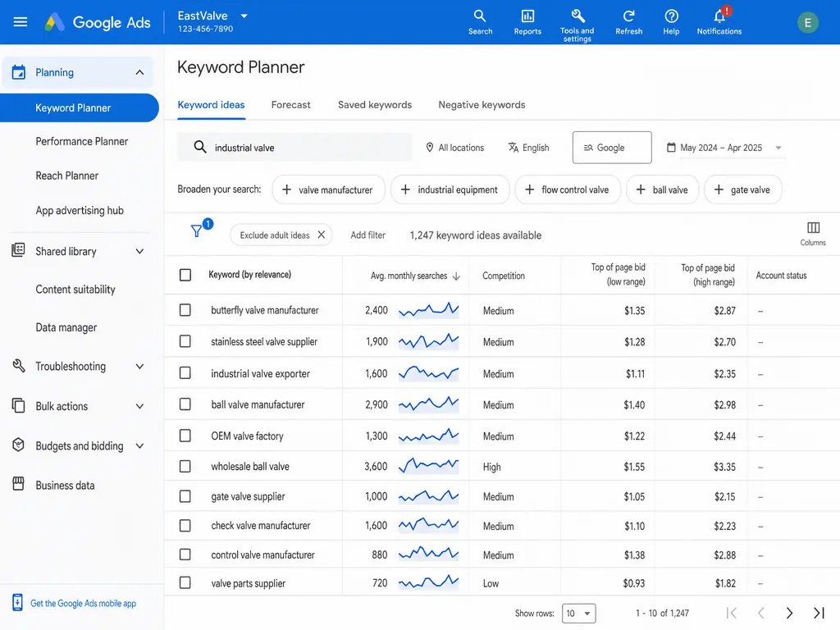Click the location pin All locations

click(454, 148)
